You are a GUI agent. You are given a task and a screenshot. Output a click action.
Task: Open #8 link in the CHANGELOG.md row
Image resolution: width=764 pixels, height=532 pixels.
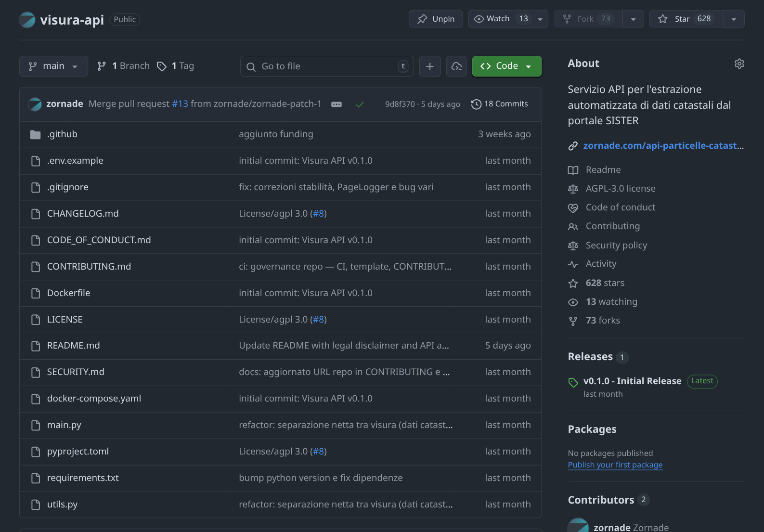click(x=318, y=214)
